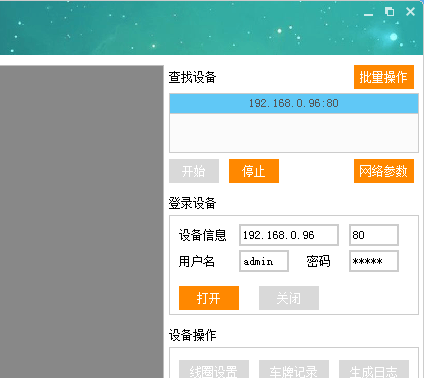
Task: Open 网络参数 settings
Action: 384,171
